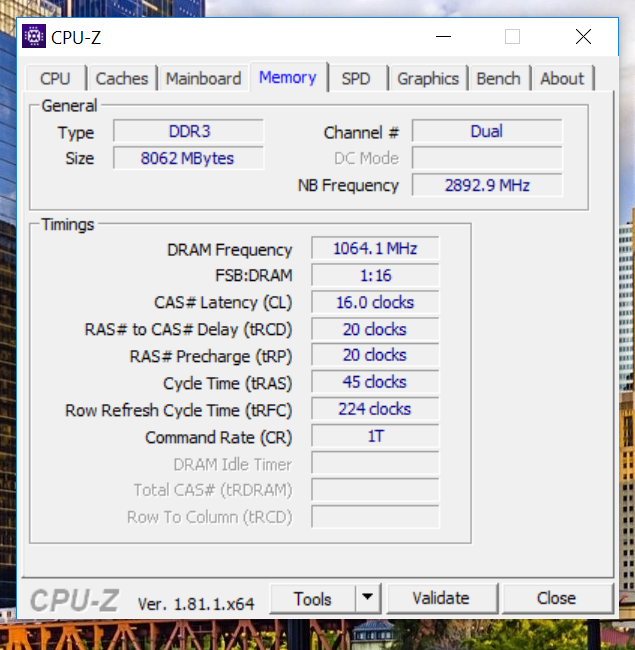Click the DRAM Frequency value 1064.1 MHz
The height and width of the screenshot is (650, 635).
click(x=375, y=248)
